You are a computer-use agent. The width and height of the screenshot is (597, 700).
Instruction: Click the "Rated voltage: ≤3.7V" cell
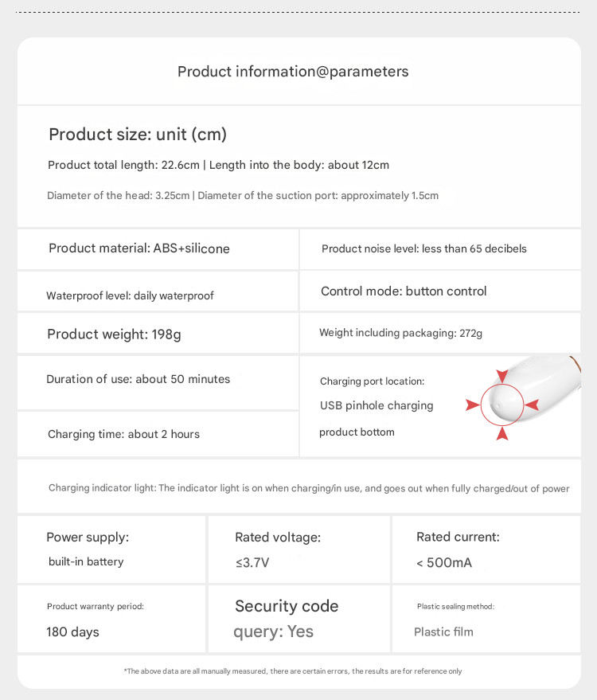pos(278,549)
